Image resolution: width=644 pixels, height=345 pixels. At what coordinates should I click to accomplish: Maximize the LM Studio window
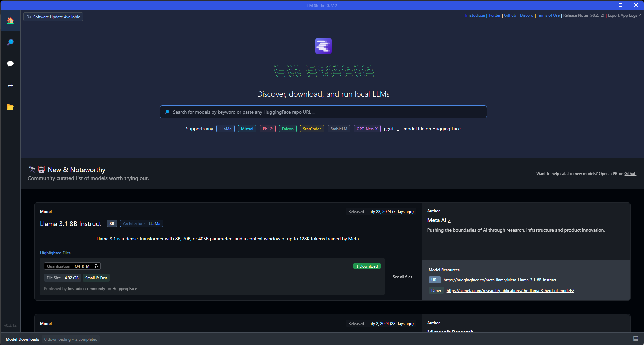[x=621, y=5]
